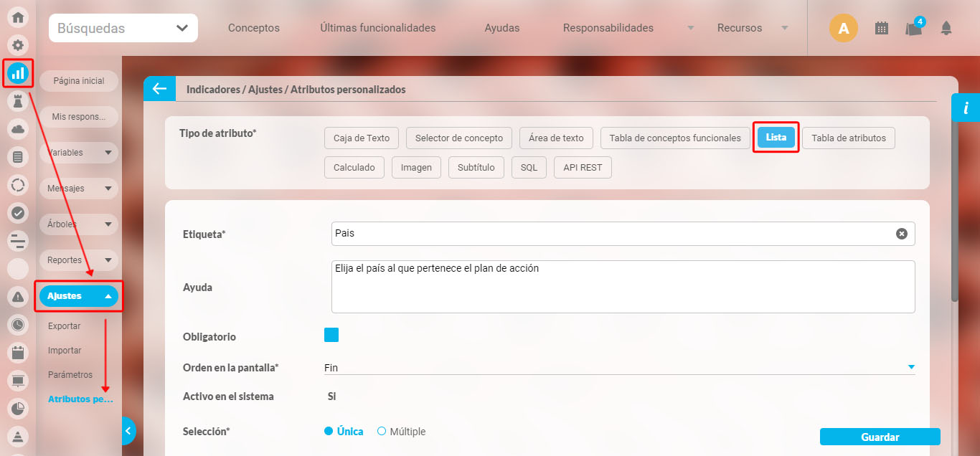Click the home icon in left sidebar

pos(18,18)
